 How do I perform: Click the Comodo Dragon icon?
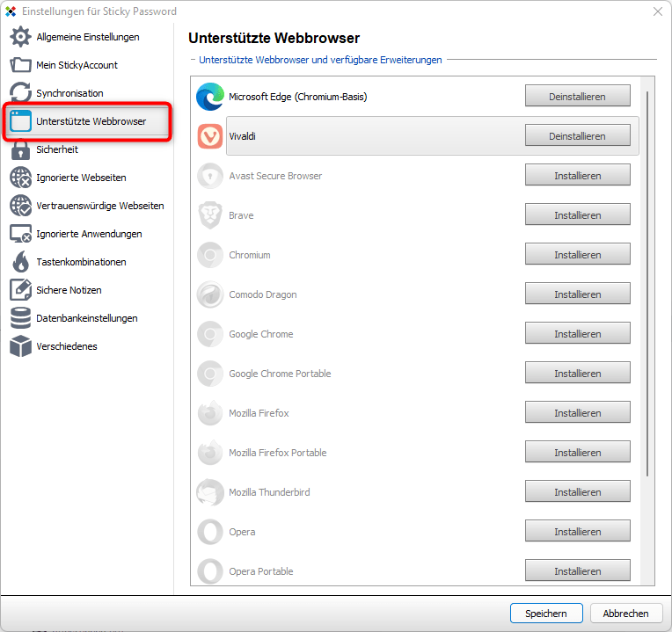pyautogui.click(x=210, y=294)
